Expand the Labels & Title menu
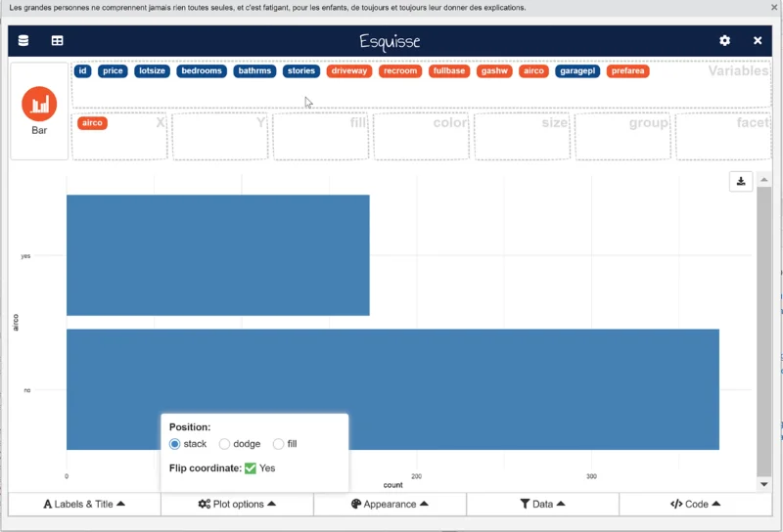Viewport: 783px width, 532px height. pos(84,504)
